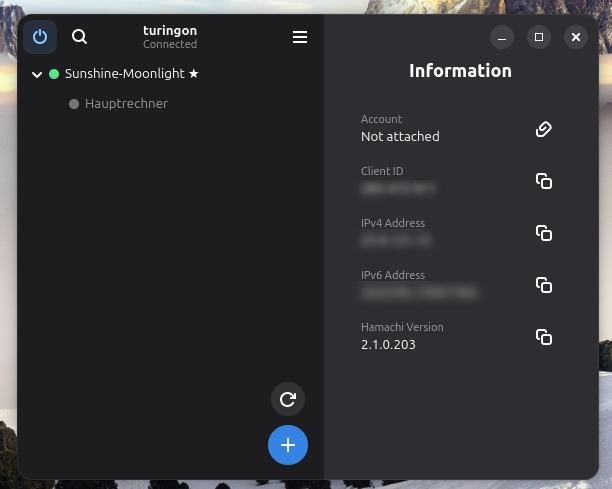The image size is (612, 489).
Task: Maximize the Hamachi window
Action: (539, 37)
